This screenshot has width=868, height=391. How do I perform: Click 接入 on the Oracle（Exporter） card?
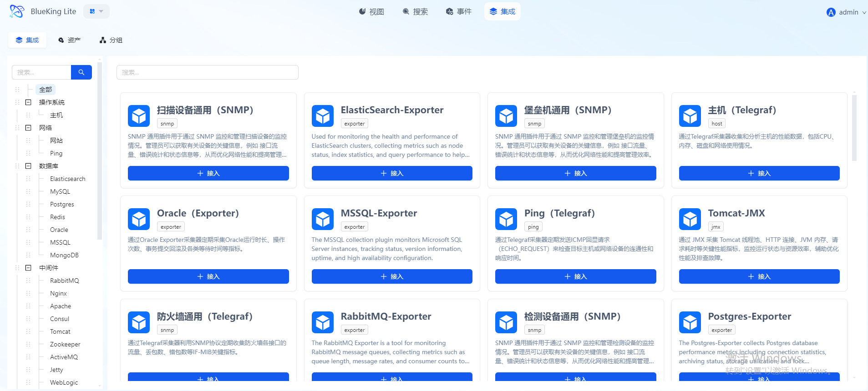click(208, 276)
